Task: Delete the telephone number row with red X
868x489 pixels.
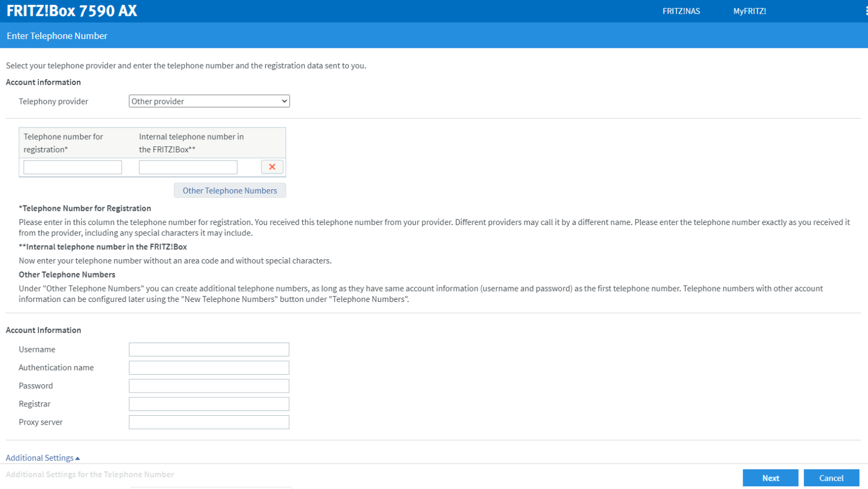Action: (x=272, y=167)
